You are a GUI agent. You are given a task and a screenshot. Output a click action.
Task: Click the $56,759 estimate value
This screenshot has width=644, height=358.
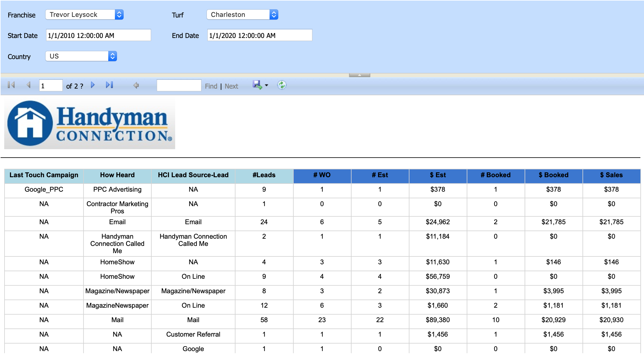coord(438,277)
